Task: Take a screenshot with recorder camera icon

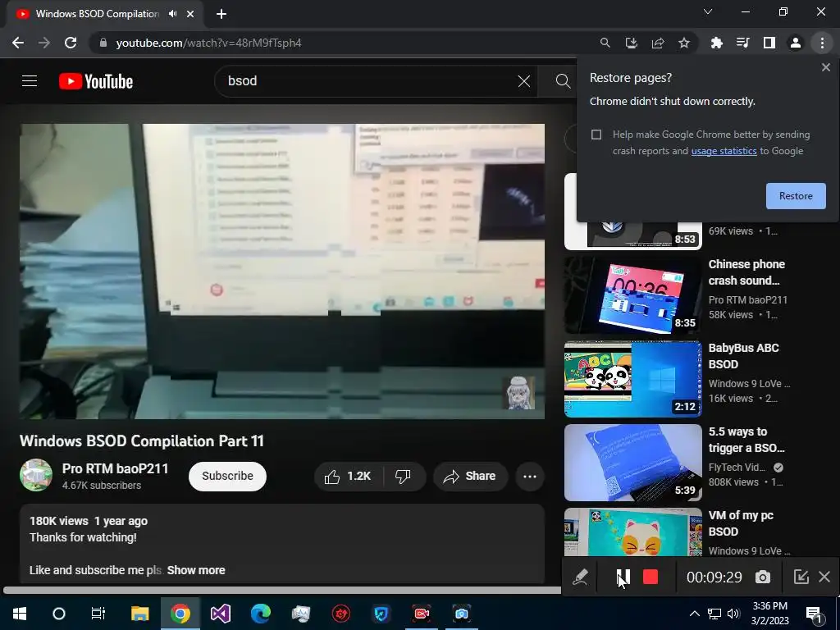Action: pos(762,577)
